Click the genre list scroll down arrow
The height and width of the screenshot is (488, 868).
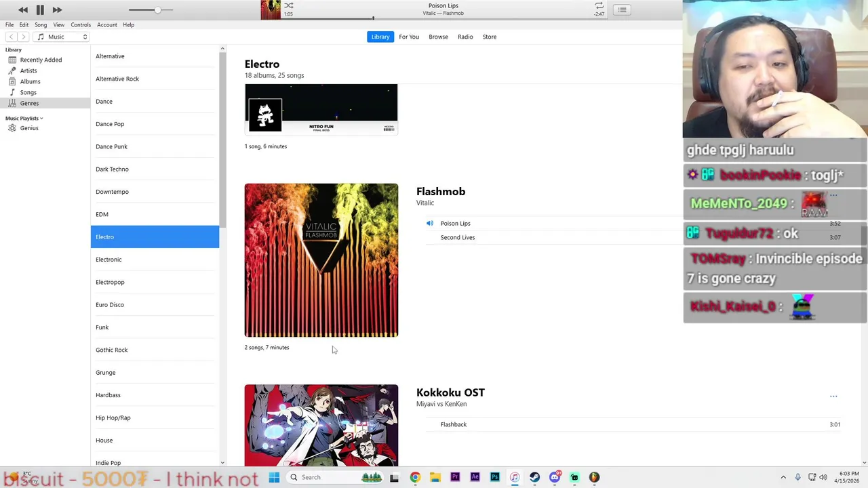pos(222,463)
